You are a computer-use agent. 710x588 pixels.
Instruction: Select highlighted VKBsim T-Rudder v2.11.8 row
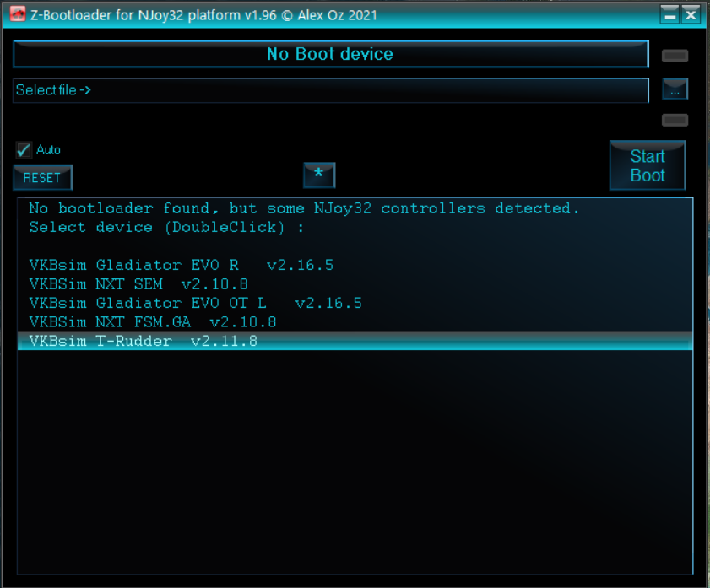pyautogui.click(x=355, y=341)
